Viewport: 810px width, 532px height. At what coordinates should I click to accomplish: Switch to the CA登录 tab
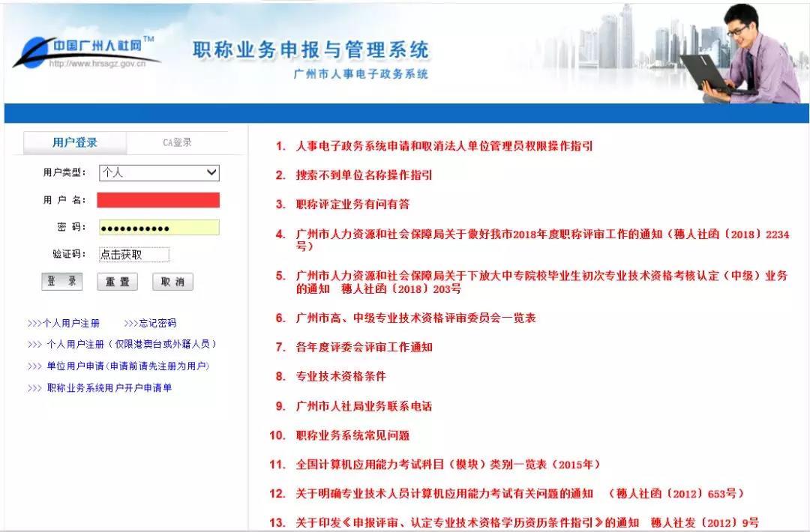[x=177, y=142]
